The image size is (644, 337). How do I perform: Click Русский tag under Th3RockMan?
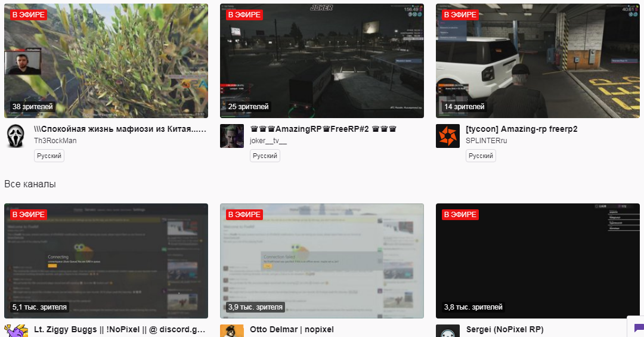[49, 156]
